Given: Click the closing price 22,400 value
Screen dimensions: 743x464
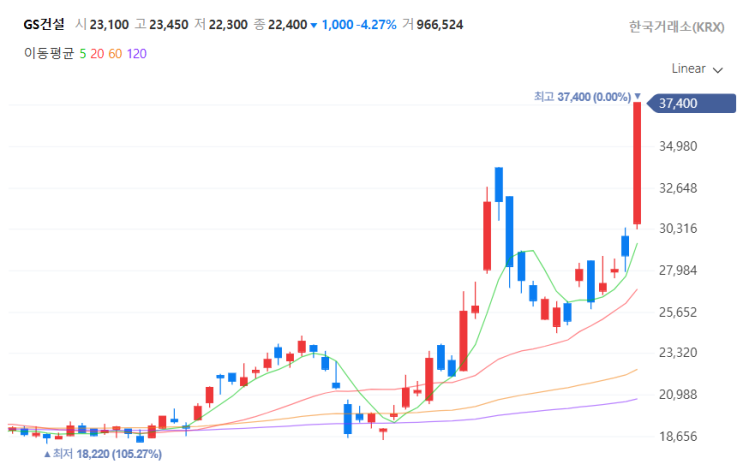Looking at the screenshot, I should point(288,25).
